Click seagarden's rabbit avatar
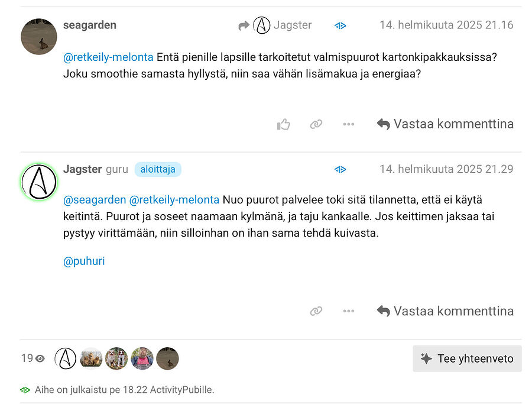532x404 pixels. pos(38,36)
